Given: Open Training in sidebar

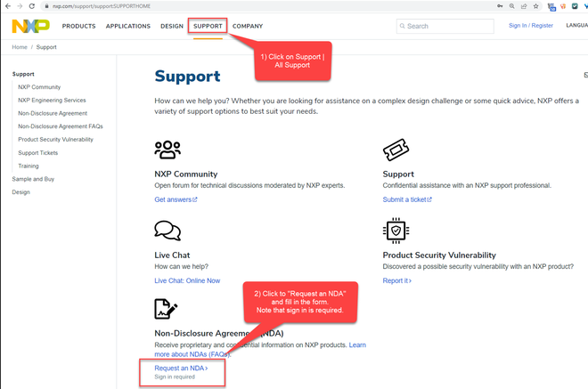Looking at the screenshot, I should point(29,166).
